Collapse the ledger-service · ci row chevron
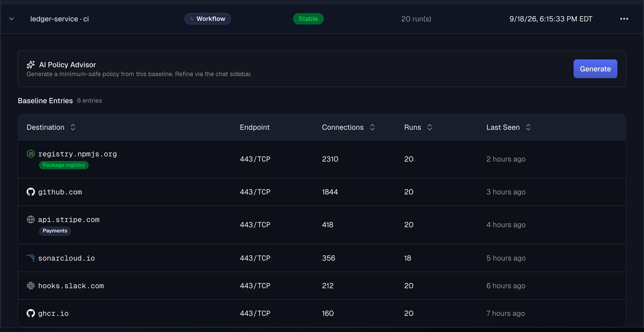The width and height of the screenshot is (644, 332). click(x=11, y=19)
